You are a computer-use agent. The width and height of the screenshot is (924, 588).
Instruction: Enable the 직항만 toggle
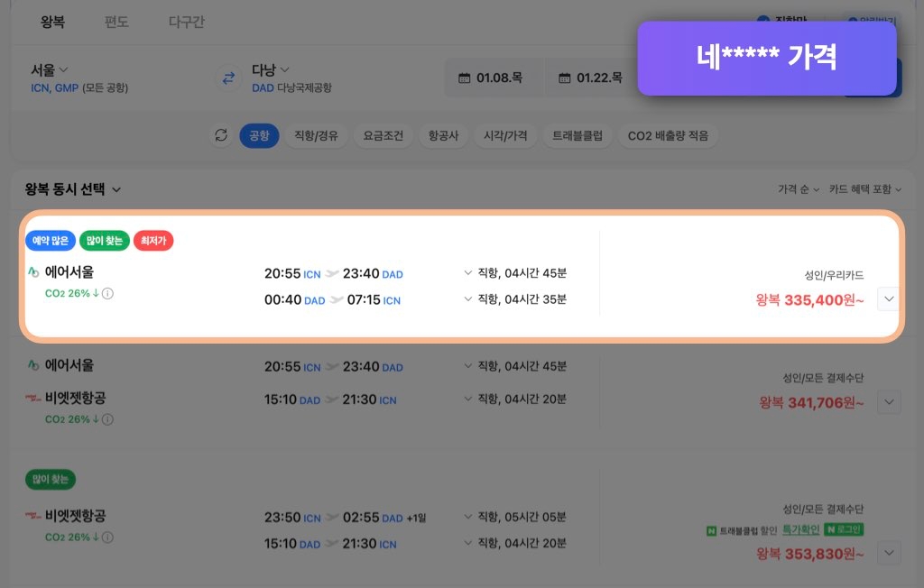(x=763, y=18)
